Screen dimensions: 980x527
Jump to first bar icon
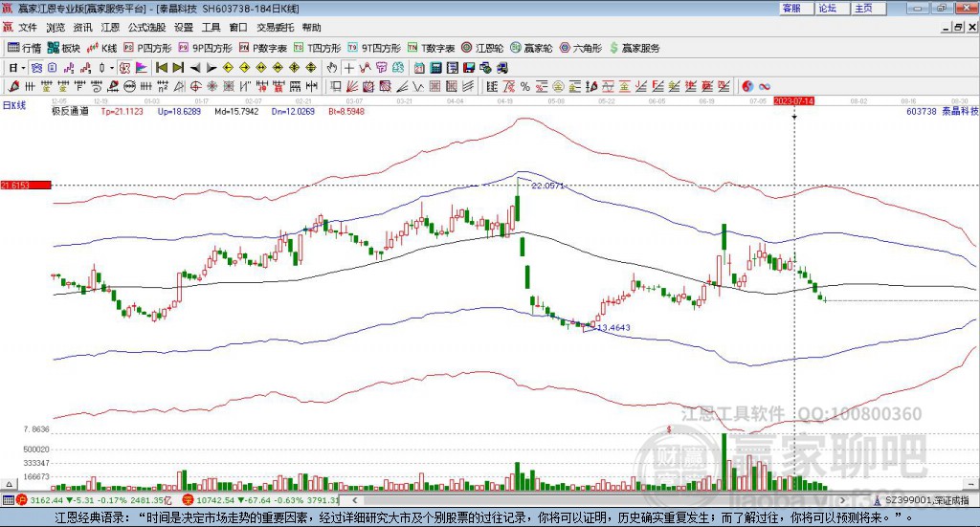coord(161,68)
